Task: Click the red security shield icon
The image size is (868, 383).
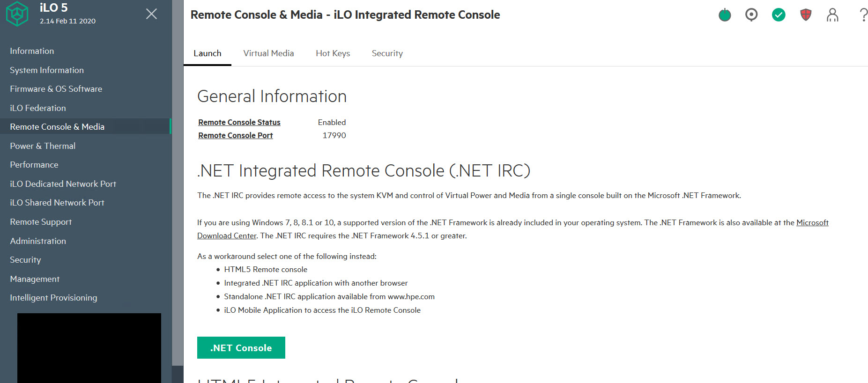Action: 806,15
